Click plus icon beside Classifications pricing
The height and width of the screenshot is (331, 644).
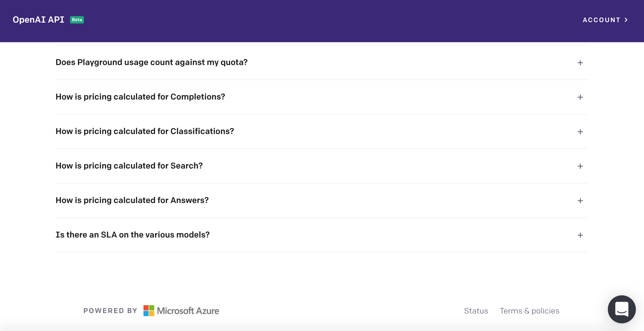click(x=580, y=132)
